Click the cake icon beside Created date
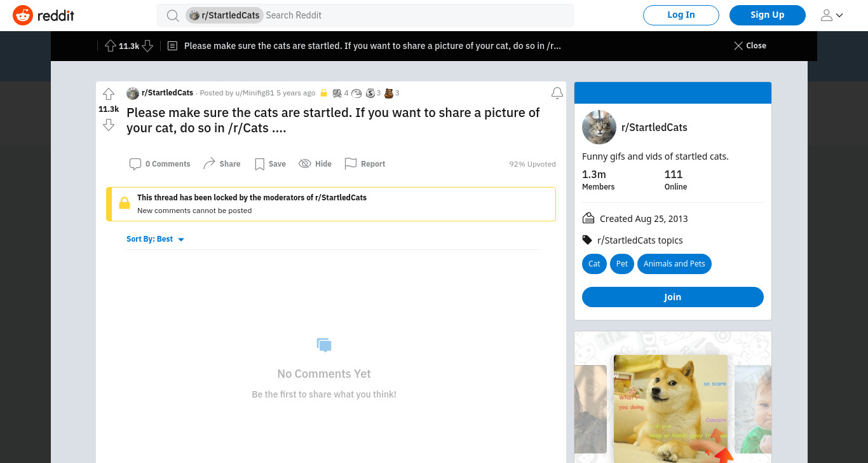Viewport: 868px width, 463px height. [x=588, y=218]
